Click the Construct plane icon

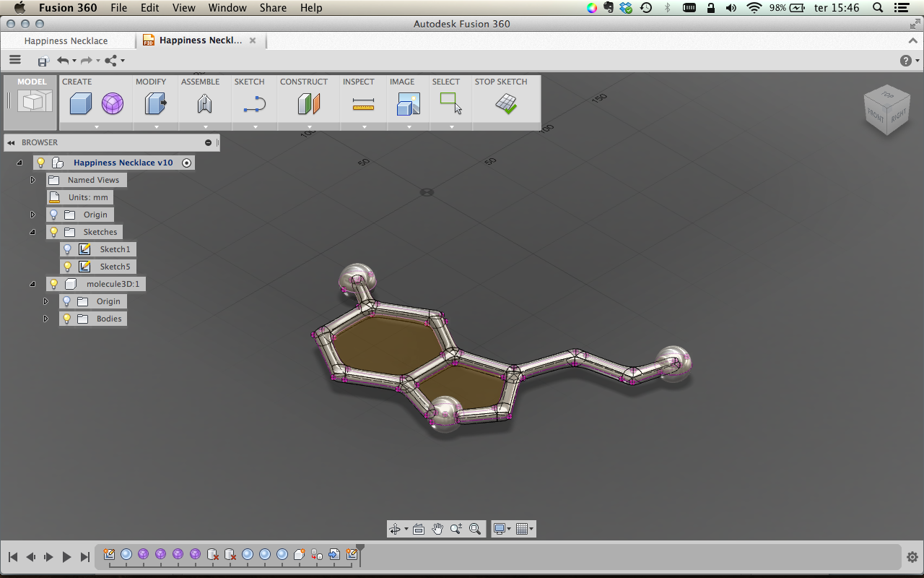coord(309,104)
